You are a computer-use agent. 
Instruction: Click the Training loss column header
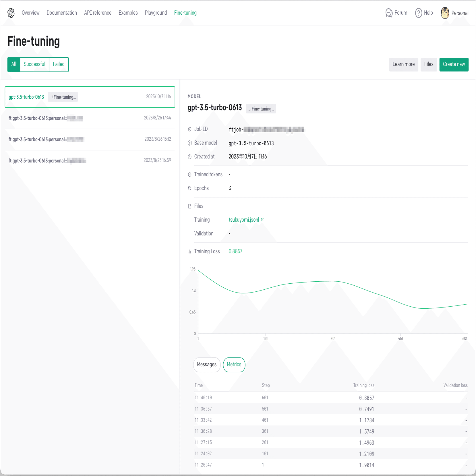pos(364,386)
